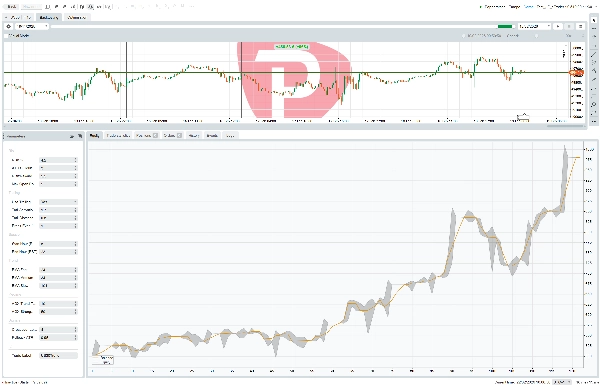Screen dimensions: 600x385
Task: Open the History results tab
Action: [194, 135]
